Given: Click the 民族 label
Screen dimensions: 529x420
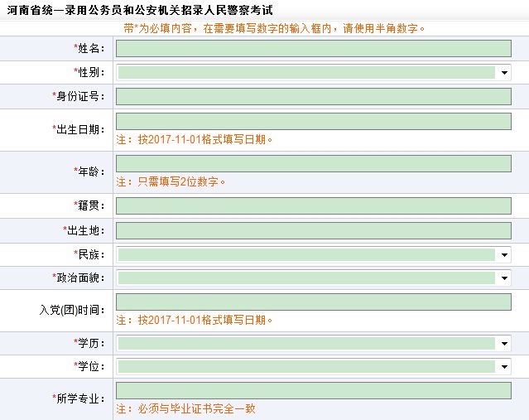Looking at the screenshot, I should pos(89,255).
